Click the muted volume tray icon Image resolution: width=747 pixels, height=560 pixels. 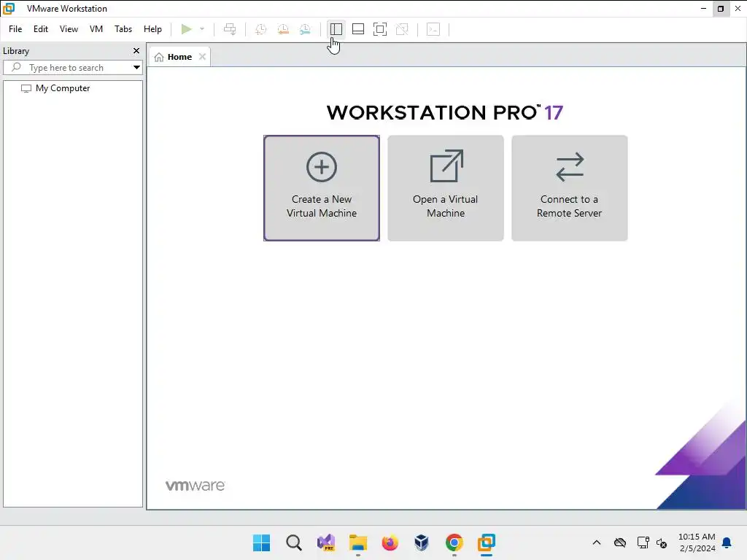pyautogui.click(x=662, y=542)
